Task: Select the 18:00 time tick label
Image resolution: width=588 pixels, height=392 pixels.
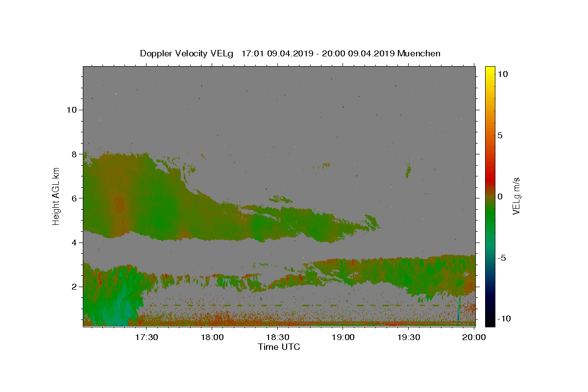Action: (x=212, y=337)
